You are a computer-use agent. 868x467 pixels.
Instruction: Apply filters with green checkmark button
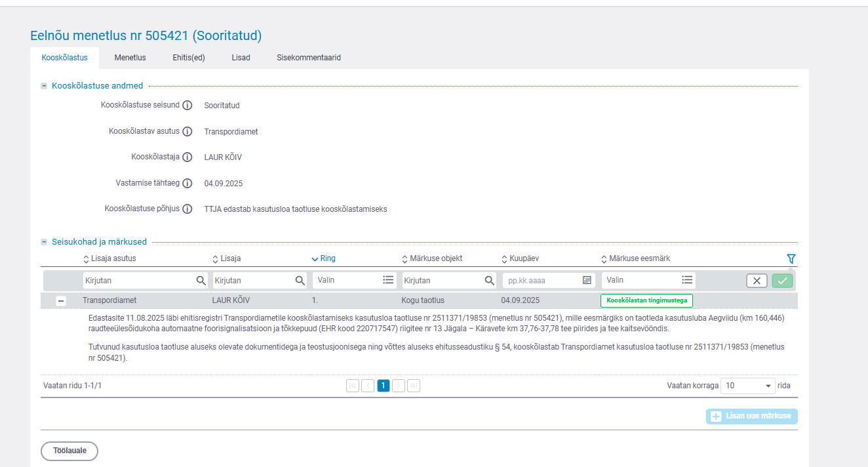click(782, 281)
